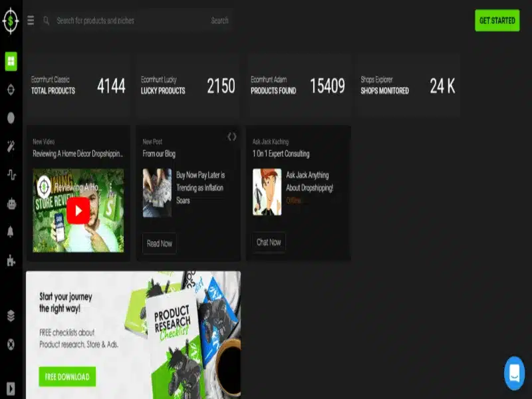Show next blog post with right chevron
Viewport: 532px width, 399px height.
(x=235, y=137)
